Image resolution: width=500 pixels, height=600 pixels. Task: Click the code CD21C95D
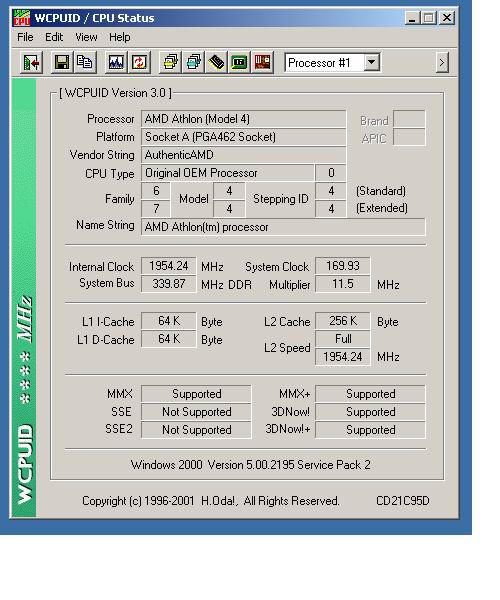[403, 501]
